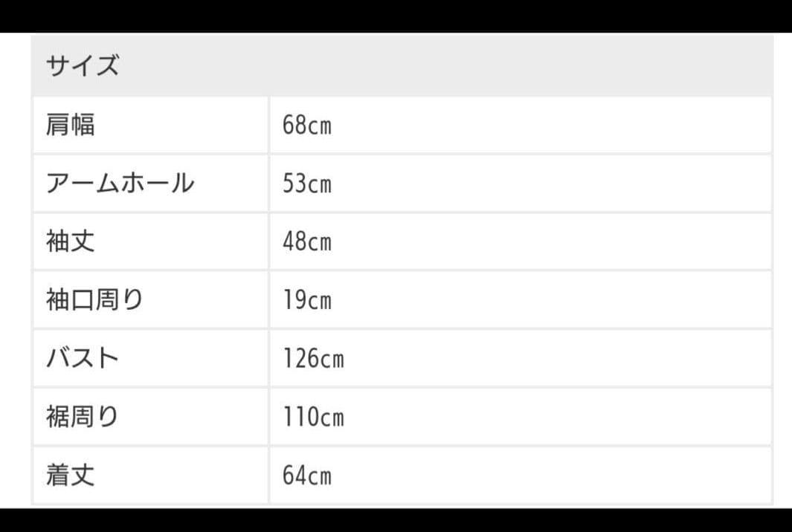Select the 袖口周り row label

tap(94, 299)
